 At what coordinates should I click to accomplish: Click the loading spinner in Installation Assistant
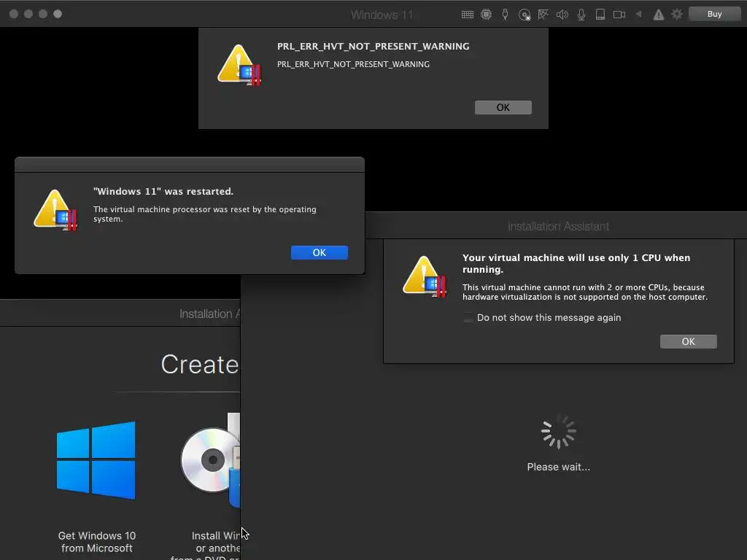558,432
